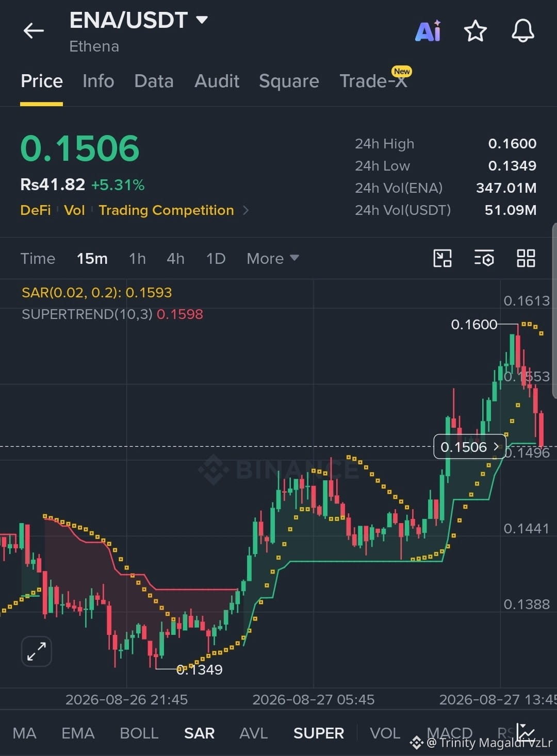
Task: Expand chart to fullscreen
Action: 37,651
